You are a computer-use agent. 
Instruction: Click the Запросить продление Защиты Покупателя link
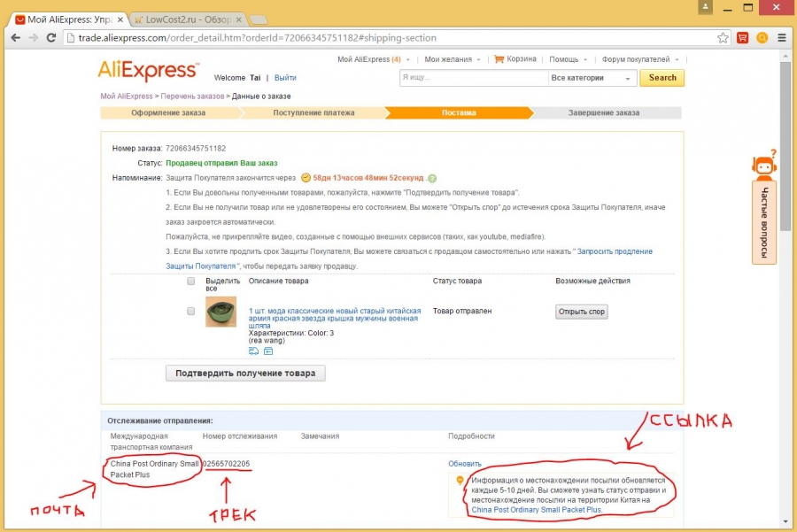pos(409,258)
